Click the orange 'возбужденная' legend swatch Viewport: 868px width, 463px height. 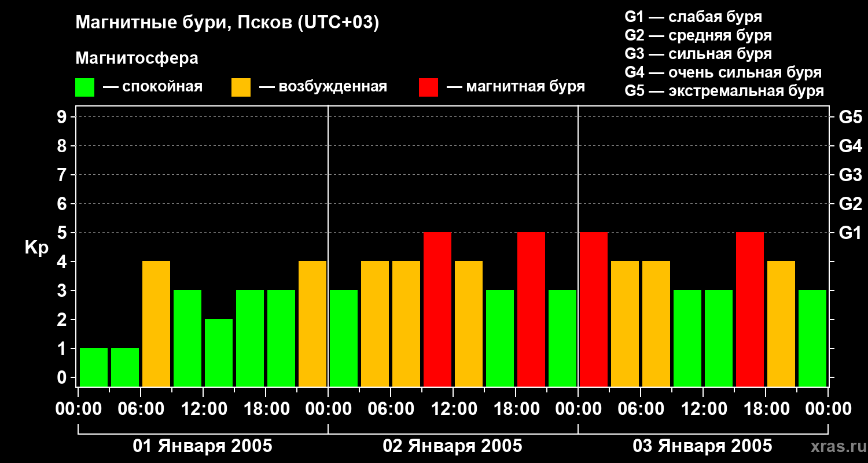241,87
